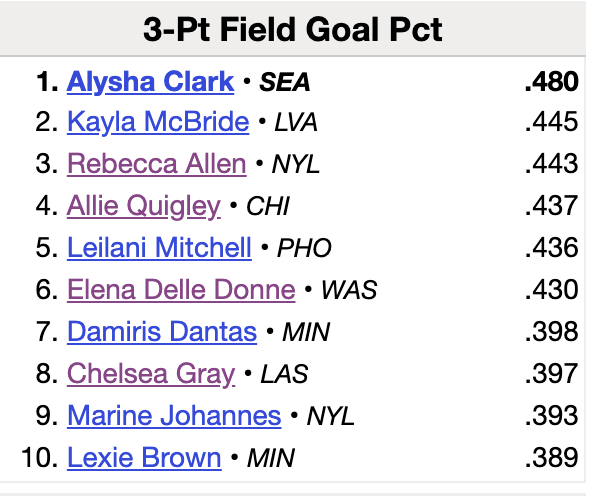Open Chelsea Gray's player page

151,374
